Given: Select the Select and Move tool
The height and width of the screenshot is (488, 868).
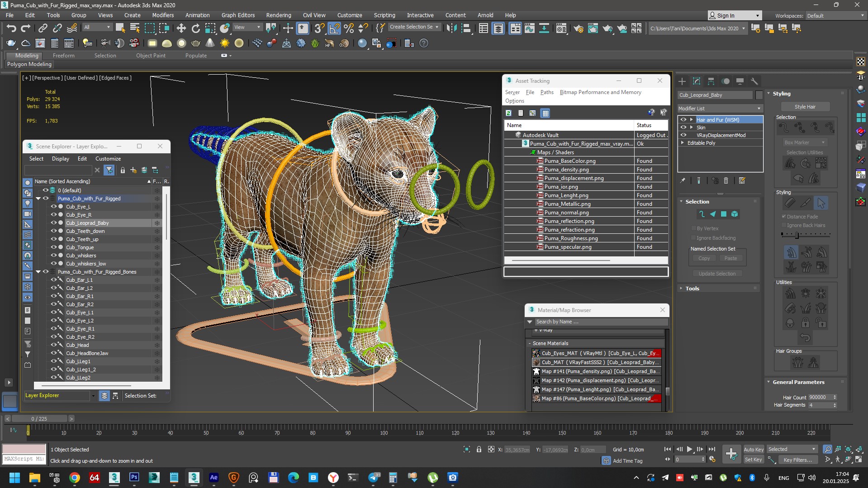Looking at the screenshot, I should (x=181, y=28).
